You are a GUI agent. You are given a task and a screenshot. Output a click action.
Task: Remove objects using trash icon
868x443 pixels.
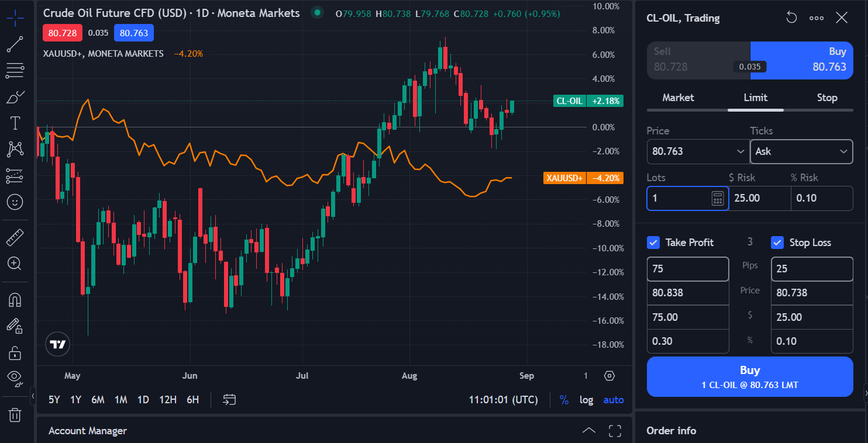(x=15, y=415)
